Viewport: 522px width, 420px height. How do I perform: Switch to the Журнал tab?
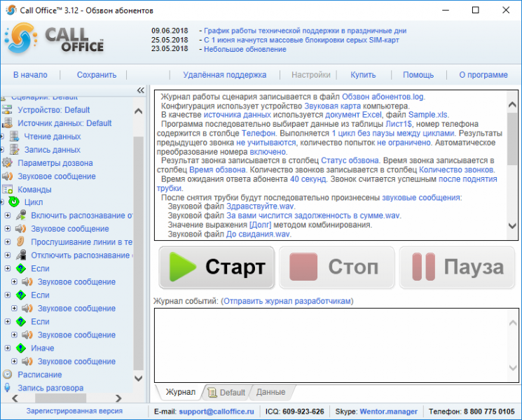(181, 392)
